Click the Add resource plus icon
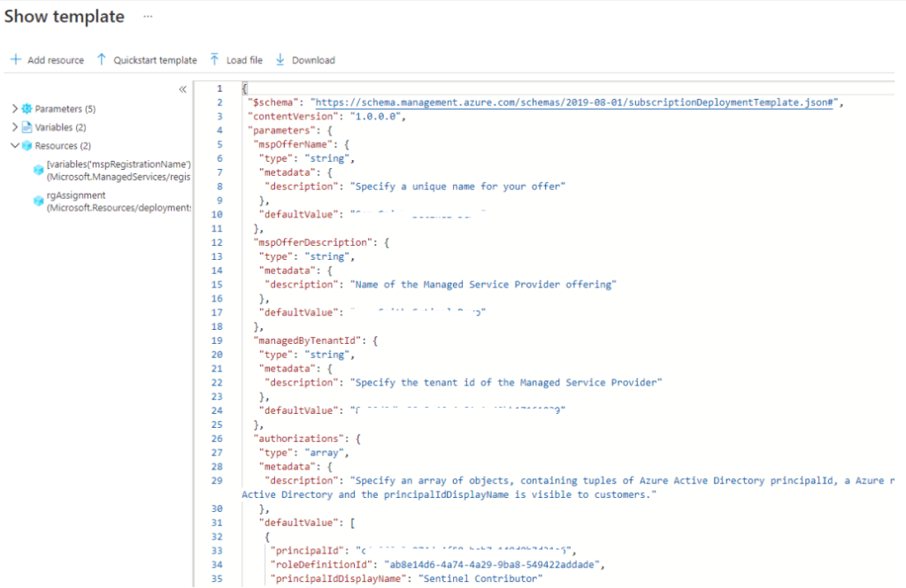The image size is (906, 588). (x=15, y=60)
